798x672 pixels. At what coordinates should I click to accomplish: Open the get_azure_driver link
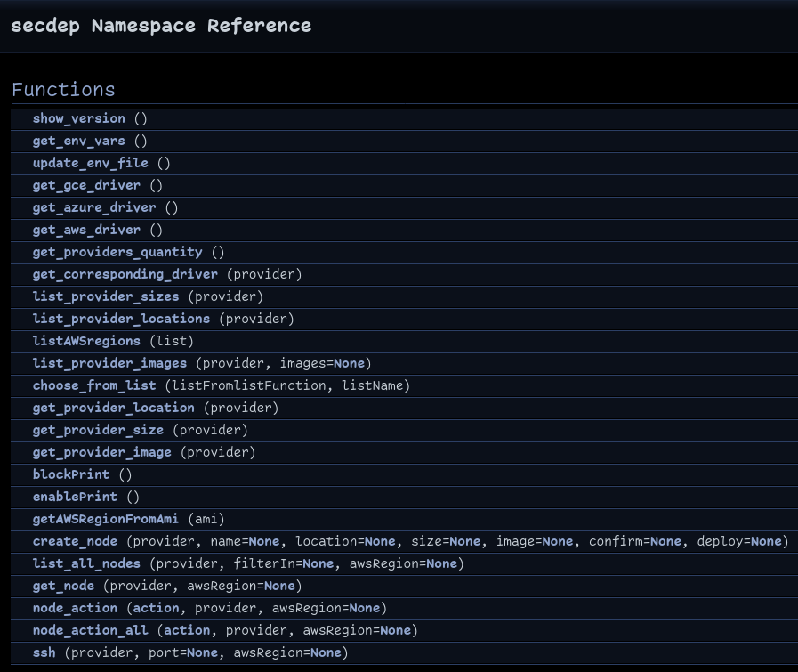tap(94, 207)
